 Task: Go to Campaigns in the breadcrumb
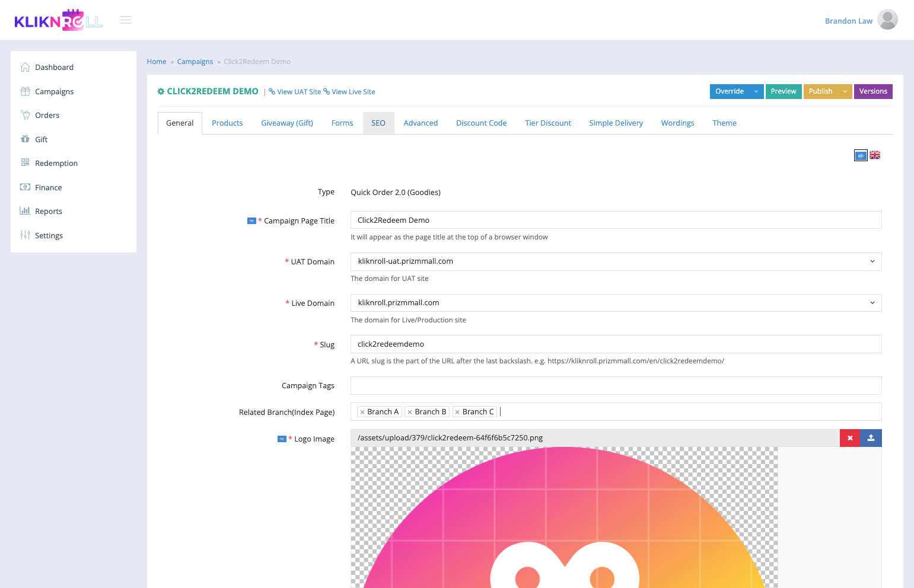pos(195,62)
